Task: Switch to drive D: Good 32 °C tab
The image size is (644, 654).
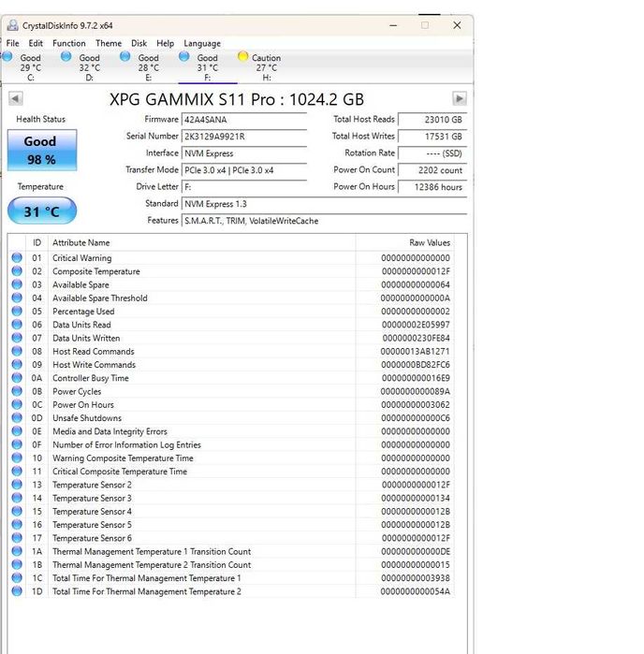Action: 89,67
